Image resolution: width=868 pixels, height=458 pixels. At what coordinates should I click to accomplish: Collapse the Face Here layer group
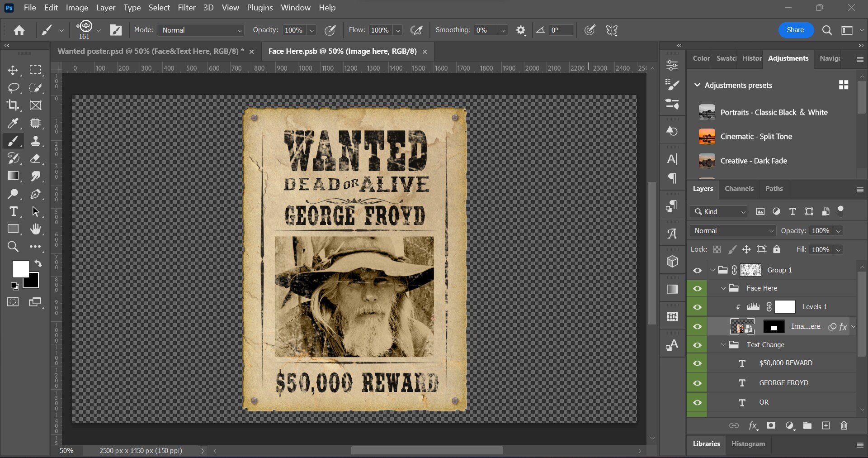coord(723,288)
